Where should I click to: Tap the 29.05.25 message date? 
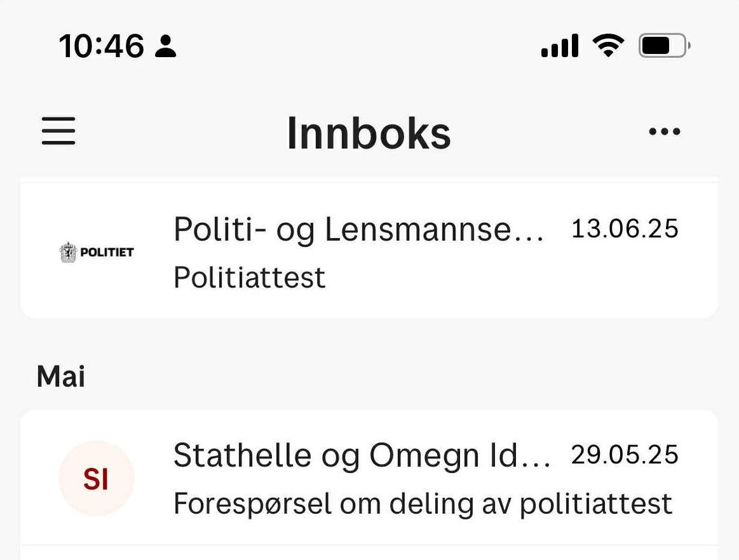click(625, 455)
